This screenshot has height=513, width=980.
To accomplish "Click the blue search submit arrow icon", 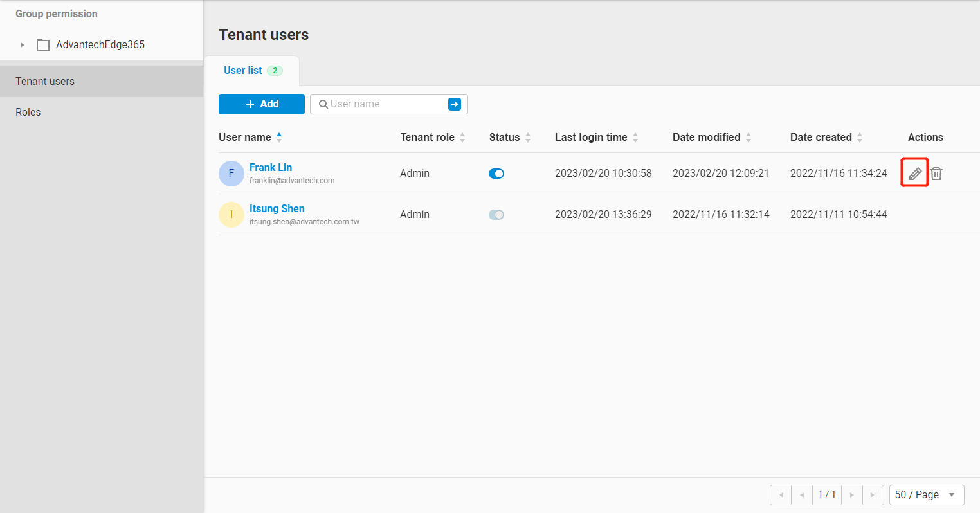I will click(x=455, y=104).
